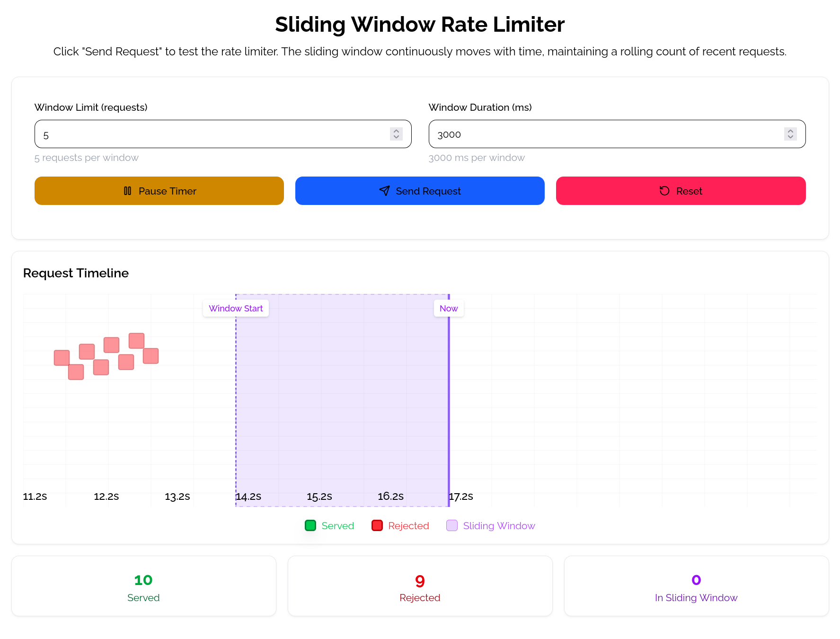Click the paper-plane icon on Send Request

(384, 191)
